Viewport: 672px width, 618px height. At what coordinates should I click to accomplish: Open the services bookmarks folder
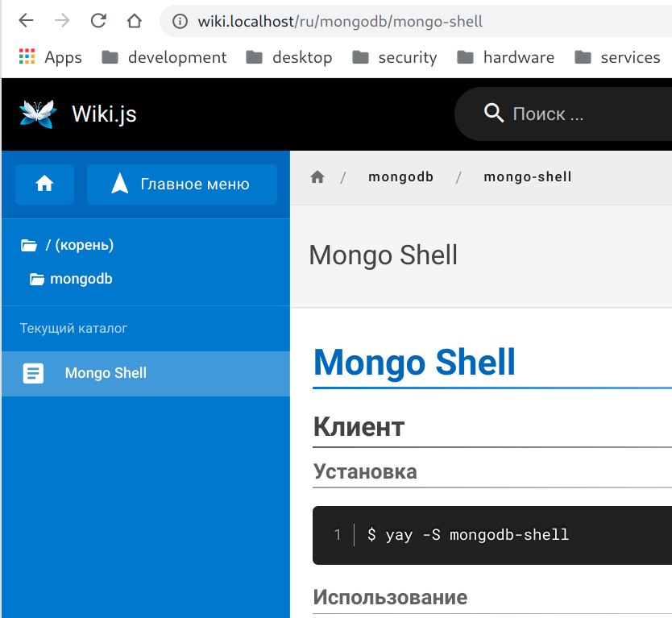point(617,57)
